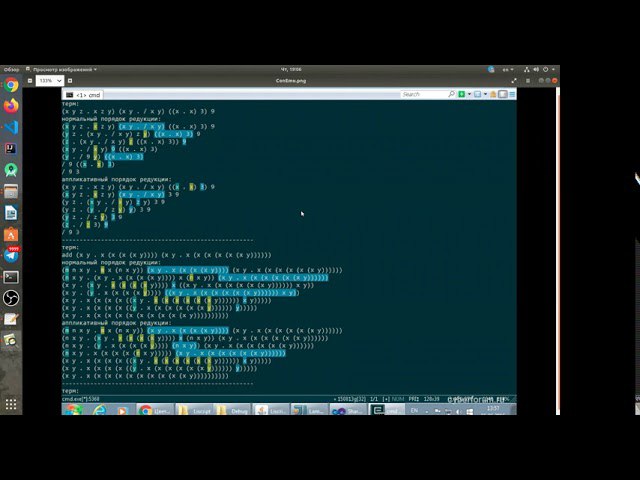Click the volume icon in top bar
This screenshot has width=640, height=480.
(536, 70)
